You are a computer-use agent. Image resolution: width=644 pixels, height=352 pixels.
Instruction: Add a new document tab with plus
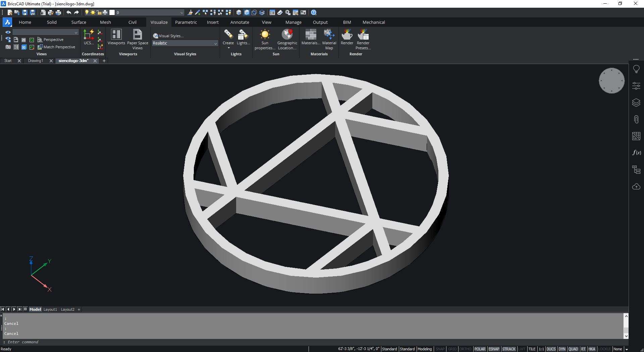[104, 61]
